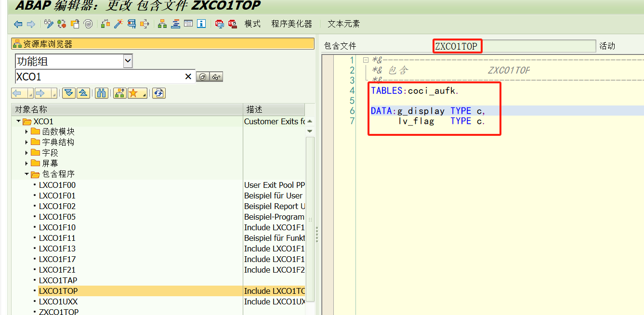Click the Check syntax icon

105,24
